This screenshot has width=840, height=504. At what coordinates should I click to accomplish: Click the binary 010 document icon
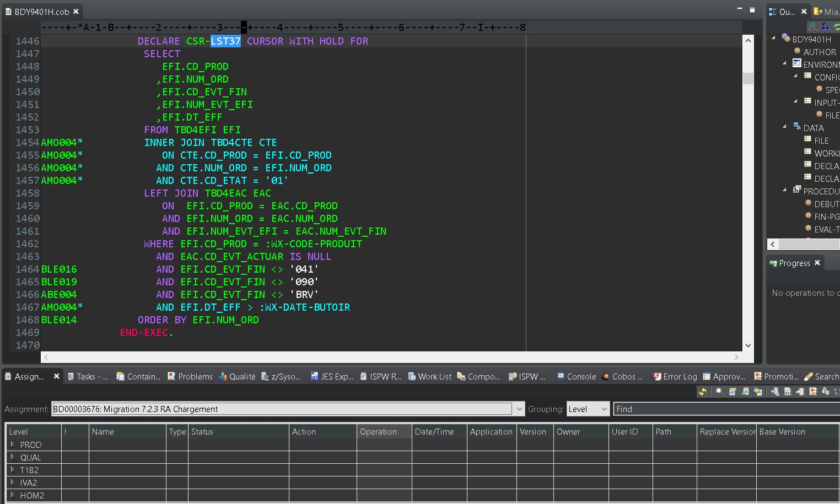788,392
